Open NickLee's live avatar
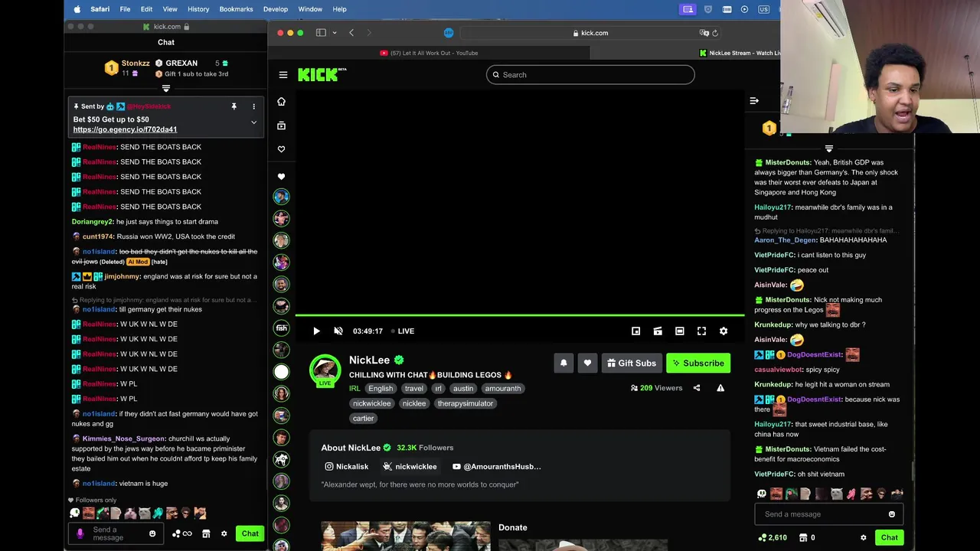The height and width of the screenshot is (551, 980). coord(325,370)
